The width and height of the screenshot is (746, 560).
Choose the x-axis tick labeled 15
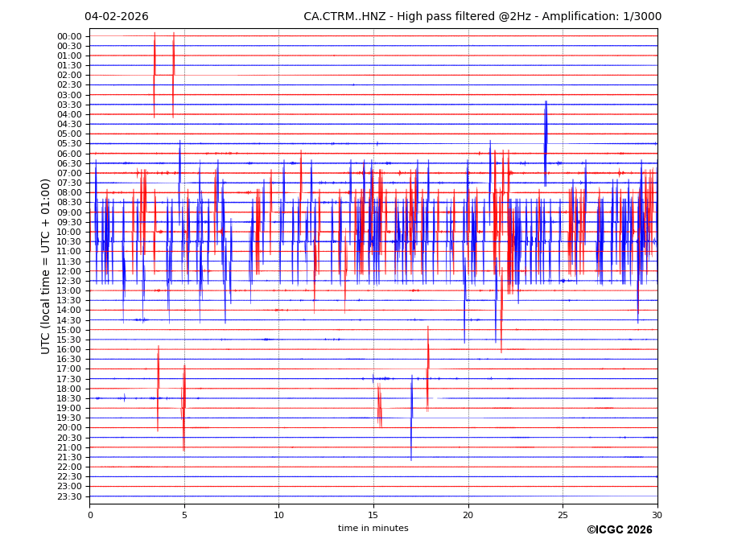tap(373, 515)
